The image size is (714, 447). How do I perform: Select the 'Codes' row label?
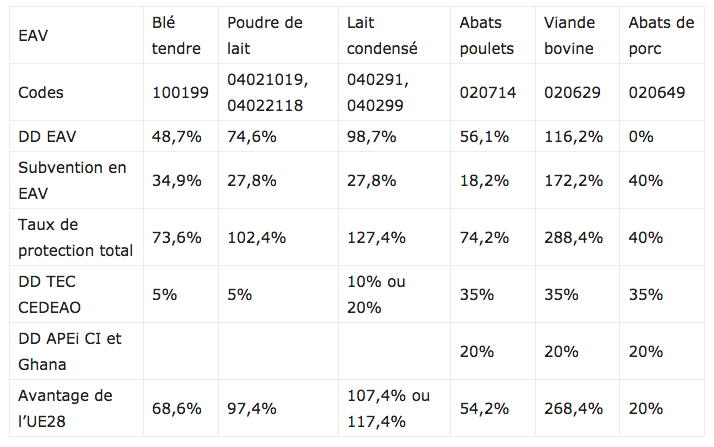click(x=41, y=93)
